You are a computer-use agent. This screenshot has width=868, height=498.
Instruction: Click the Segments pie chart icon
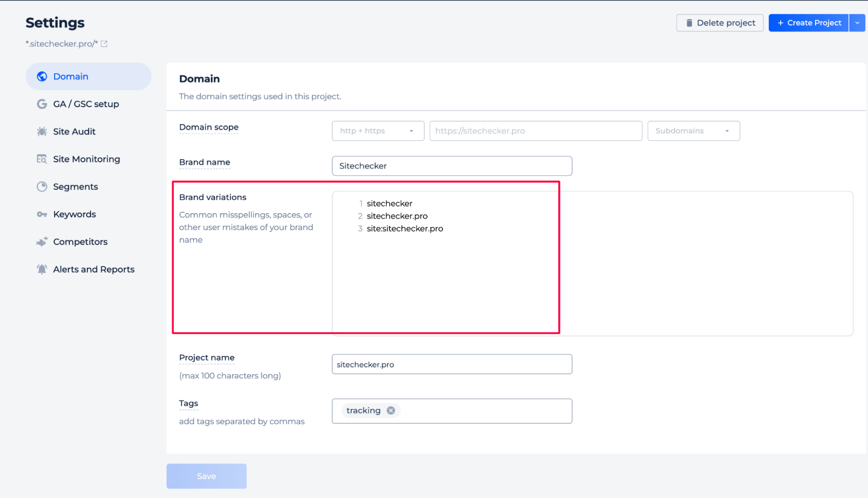click(x=42, y=187)
